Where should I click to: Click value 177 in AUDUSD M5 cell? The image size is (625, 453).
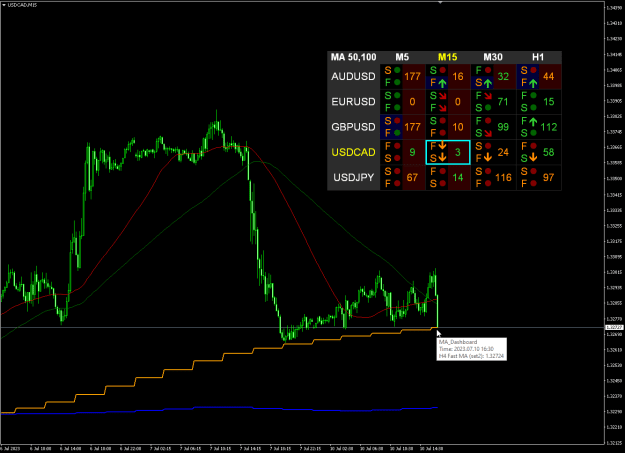pos(412,76)
